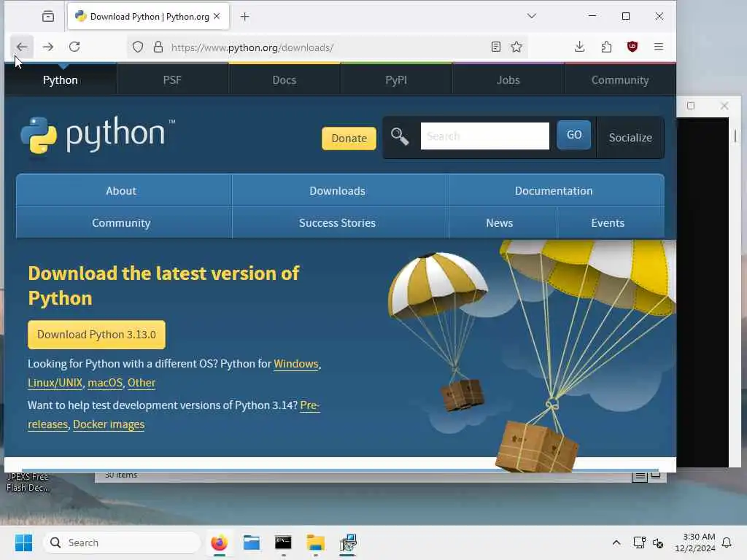Show hidden system tray icons
The width and height of the screenshot is (747, 560).
click(616, 542)
